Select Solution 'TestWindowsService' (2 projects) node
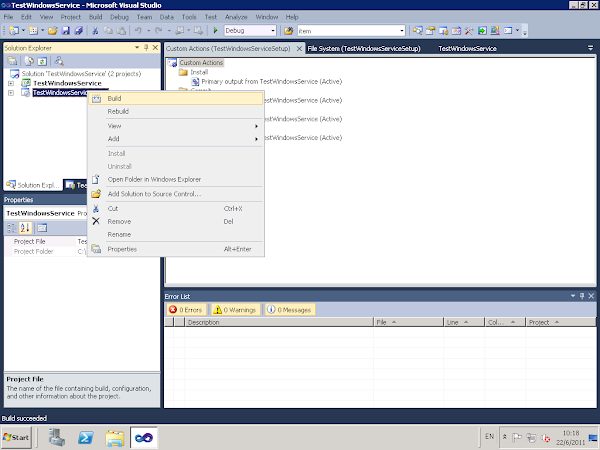The width and height of the screenshot is (600, 450). pos(81,73)
